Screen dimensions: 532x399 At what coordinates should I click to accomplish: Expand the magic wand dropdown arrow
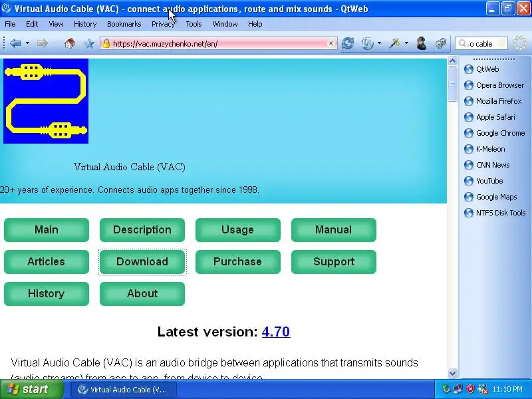[406, 43]
